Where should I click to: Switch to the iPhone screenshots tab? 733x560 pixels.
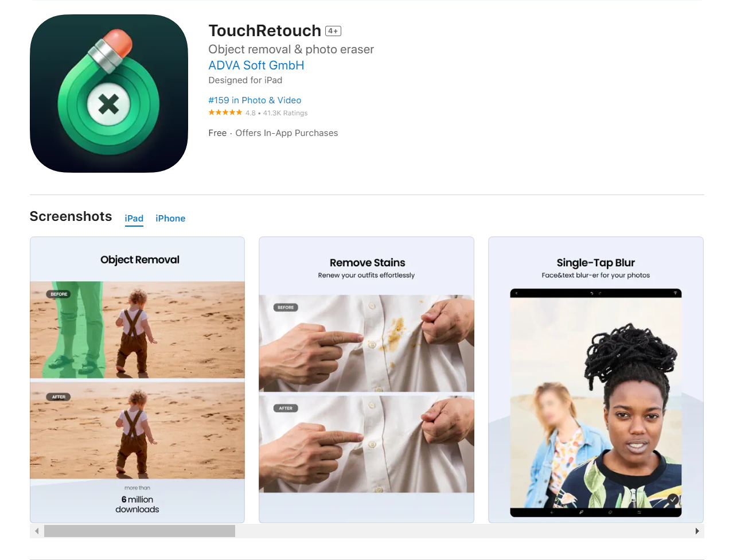(x=170, y=219)
